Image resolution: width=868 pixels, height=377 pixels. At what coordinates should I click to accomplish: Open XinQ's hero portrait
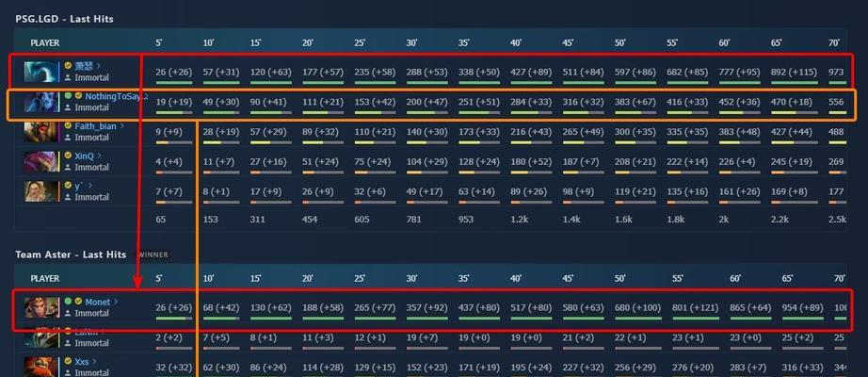point(41,161)
